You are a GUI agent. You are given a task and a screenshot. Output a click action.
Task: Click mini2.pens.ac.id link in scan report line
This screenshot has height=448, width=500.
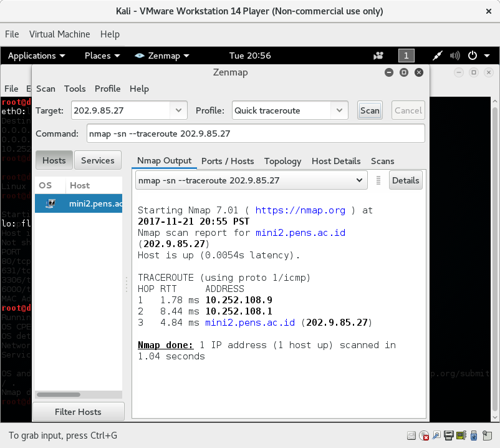pyautogui.click(x=300, y=233)
